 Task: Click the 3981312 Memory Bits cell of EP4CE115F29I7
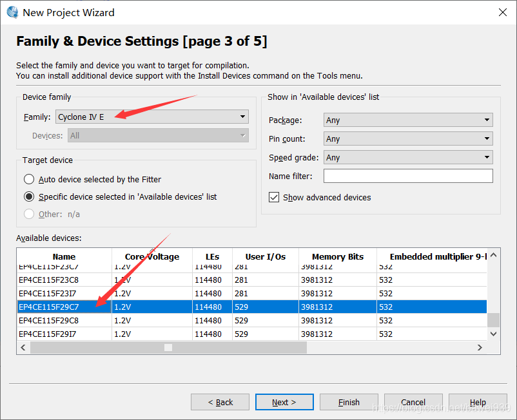pos(338,334)
